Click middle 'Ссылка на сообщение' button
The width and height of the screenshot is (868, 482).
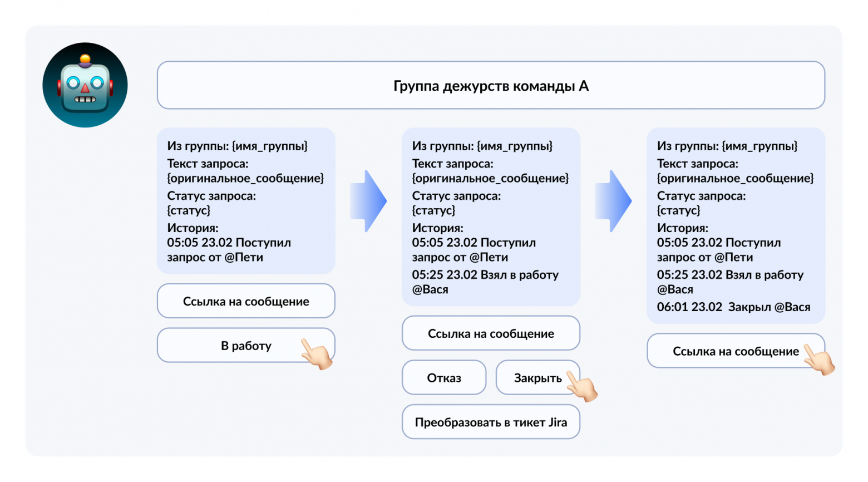(x=490, y=333)
